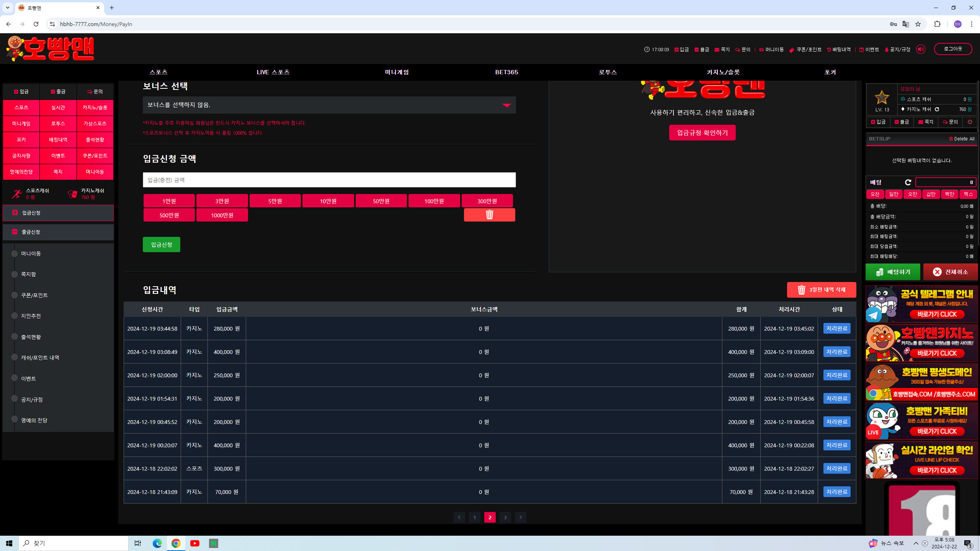Go to next page of deposit history
The height and width of the screenshot is (551, 980).
pyautogui.click(x=520, y=517)
